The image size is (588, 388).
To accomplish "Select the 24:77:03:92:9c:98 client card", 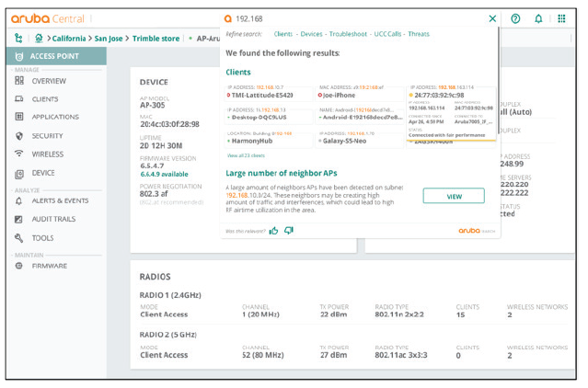I will click(451, 112).
